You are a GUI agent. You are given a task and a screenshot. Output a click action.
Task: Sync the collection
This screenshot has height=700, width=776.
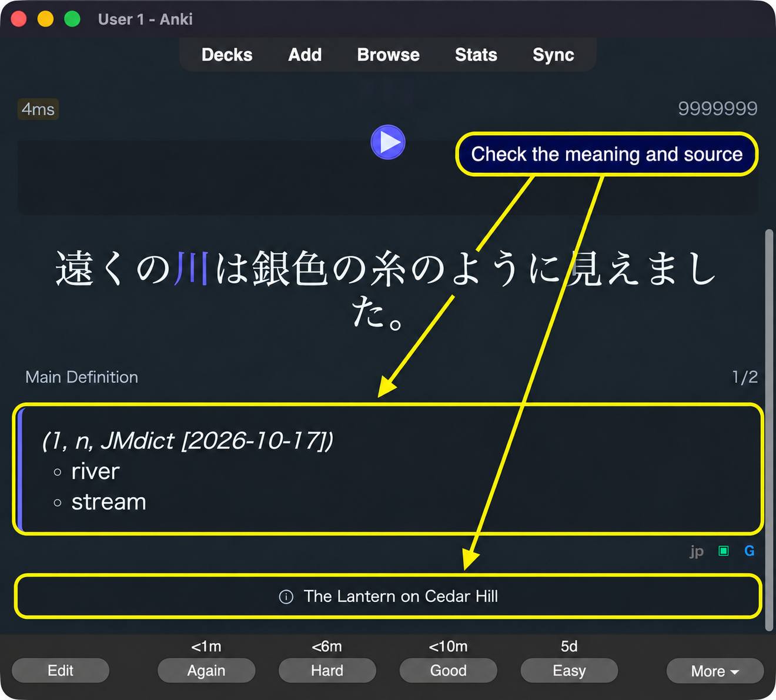pos(553,55)
